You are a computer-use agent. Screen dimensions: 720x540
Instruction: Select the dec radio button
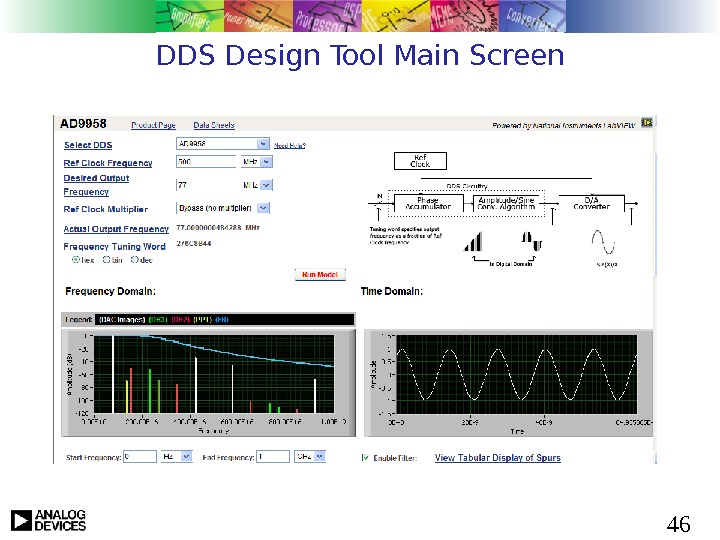(x=135, y=259)
